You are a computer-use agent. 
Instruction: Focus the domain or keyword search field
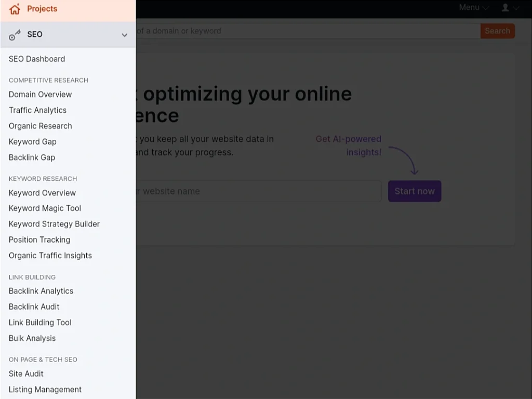coord(308,31)
